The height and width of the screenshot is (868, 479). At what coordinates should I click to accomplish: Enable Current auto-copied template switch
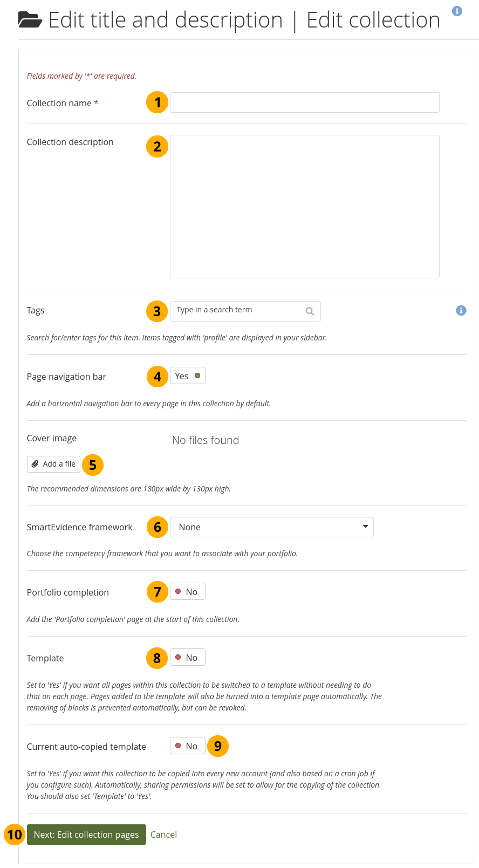coord(187,746)
